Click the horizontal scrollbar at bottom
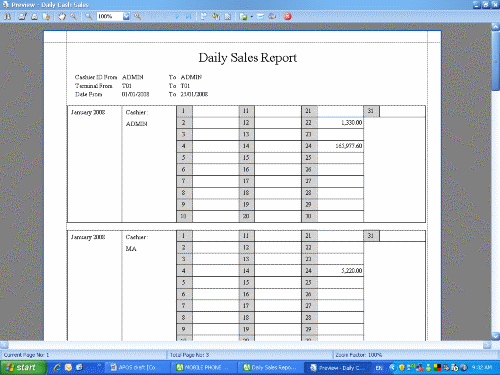The height and width of the screenshot is (375, 500). pyautogui.click(x=246, y=345)
